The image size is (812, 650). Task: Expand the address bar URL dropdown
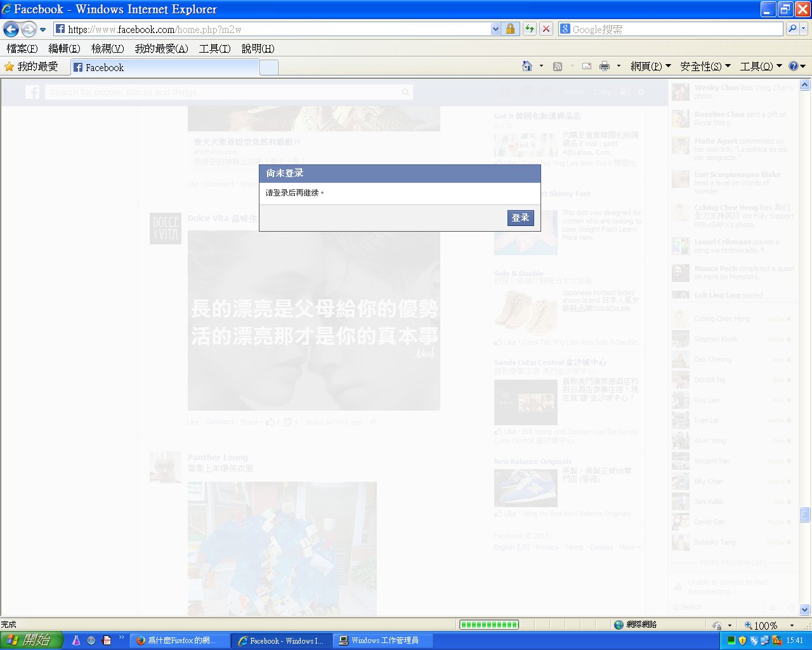point(495,29)
